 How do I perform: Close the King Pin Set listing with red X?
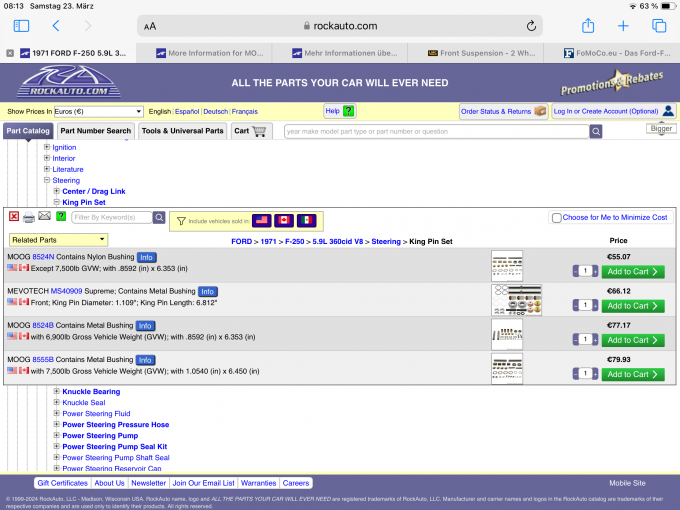(x=14, y=216)
